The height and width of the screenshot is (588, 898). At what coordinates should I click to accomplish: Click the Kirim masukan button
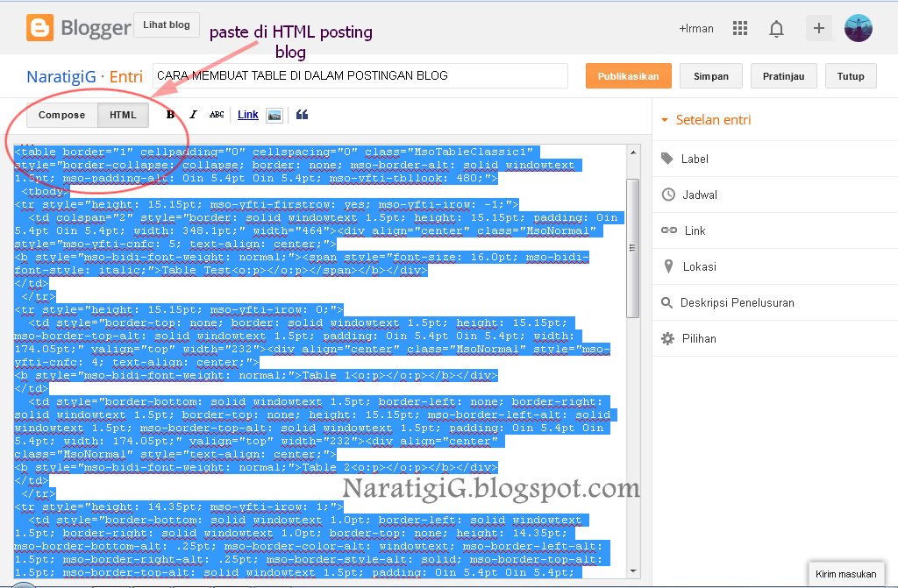[x=846, y=574]
